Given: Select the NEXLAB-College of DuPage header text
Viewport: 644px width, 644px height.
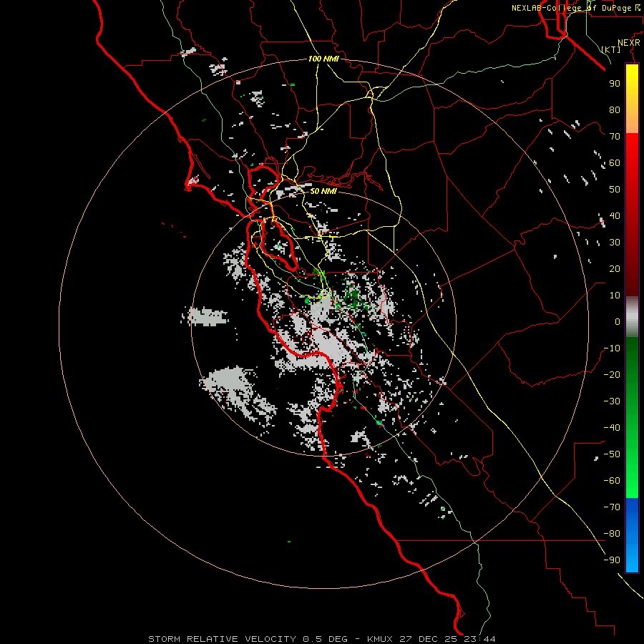Looking at the screenshot, I should pos(575,8).
